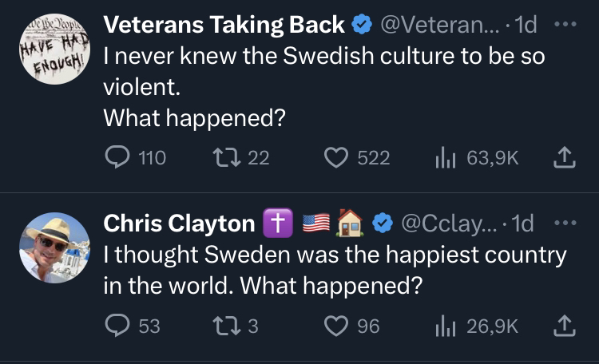Image resolution: width=599 pixels, height=364 pixels.
Task: Retweet Chris Clayton's post
Action: (x=224, y=326)
